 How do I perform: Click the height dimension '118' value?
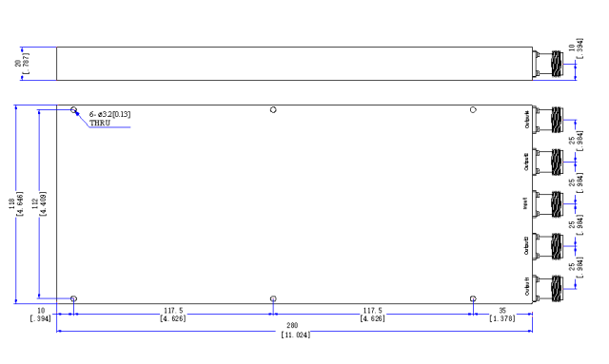[x=11, y=203]
